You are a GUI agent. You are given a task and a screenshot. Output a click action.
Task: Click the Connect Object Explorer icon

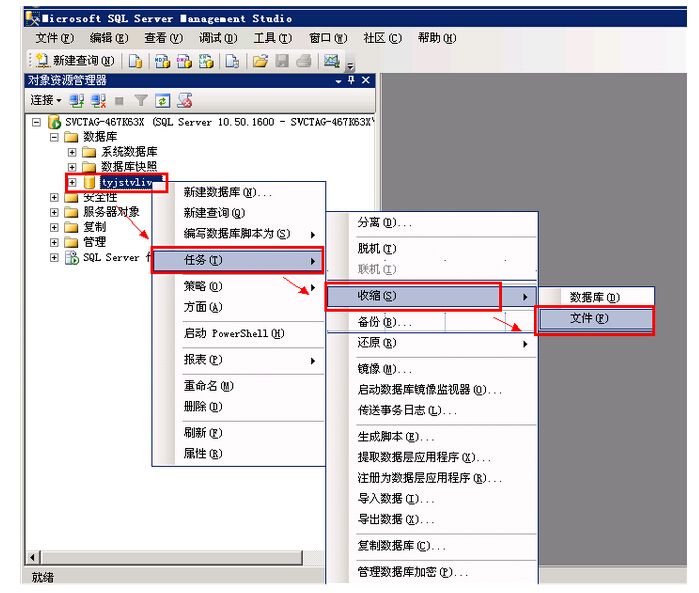77,101
